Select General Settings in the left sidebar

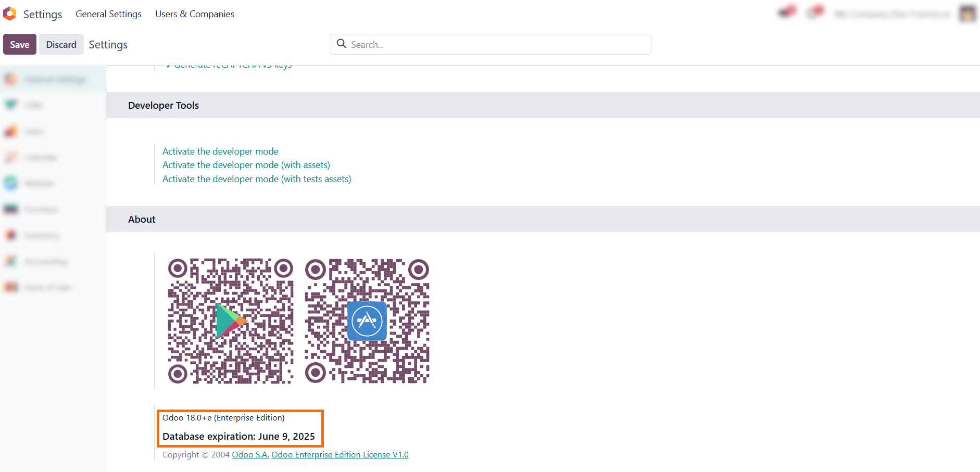click(53, 79)
